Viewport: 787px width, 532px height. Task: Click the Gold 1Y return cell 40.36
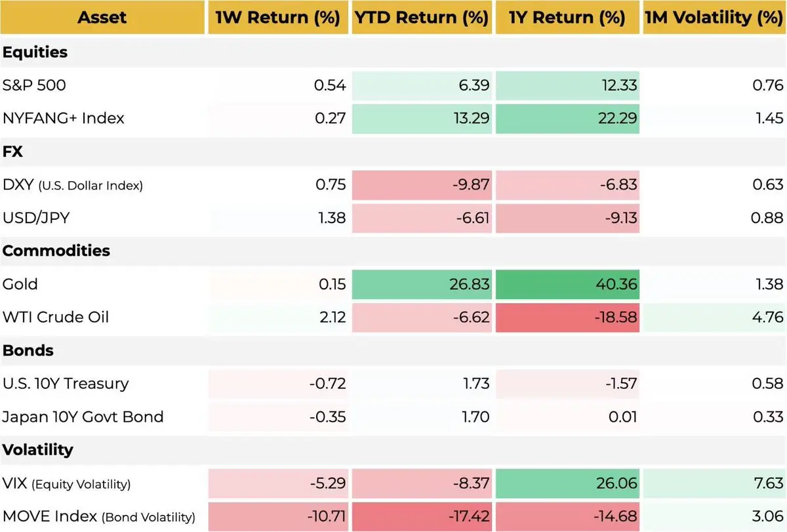[567, 284]
